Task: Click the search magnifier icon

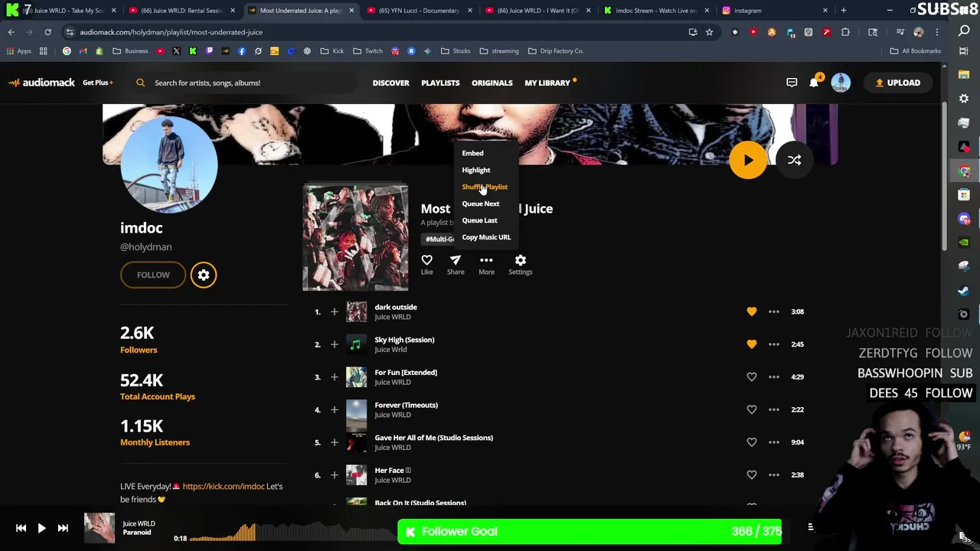Action: click(140, 83)
